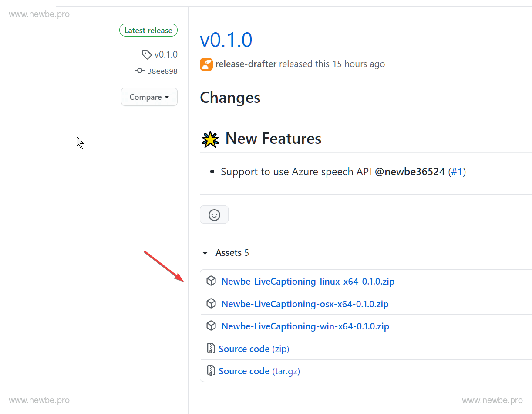Image resolution: width=532 pixels, height=414 pixels.
Task: Click the tag icon beside v0.1.0
Action: [x=147, y=55]
